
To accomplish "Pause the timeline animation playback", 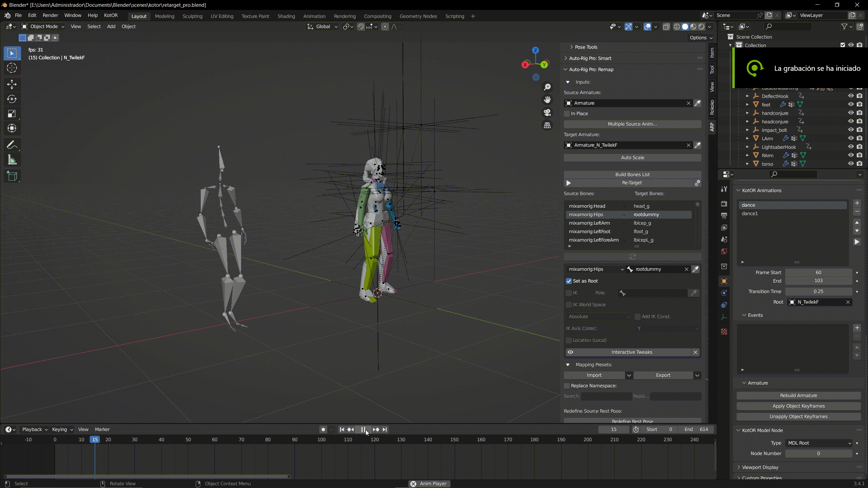I will 363,429.
